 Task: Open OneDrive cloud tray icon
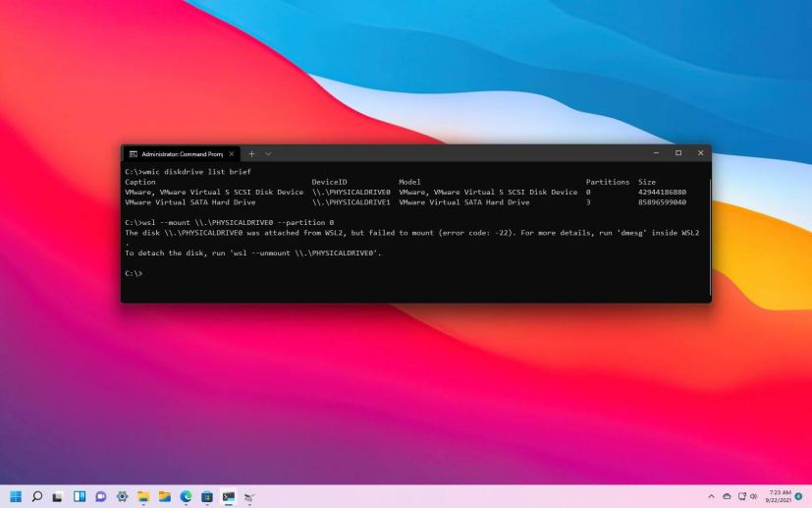click(727, 496)
